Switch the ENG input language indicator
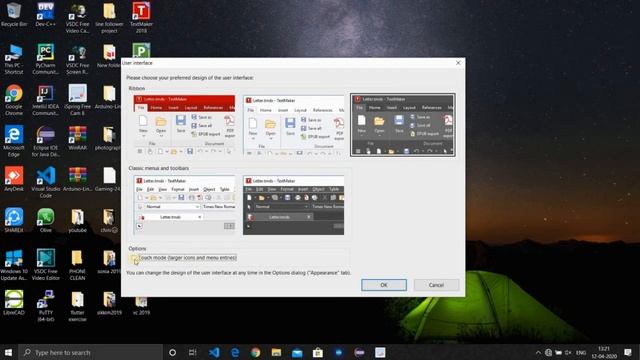The height and width of the screenshot is (360, 640). click(x=581, y=352)
